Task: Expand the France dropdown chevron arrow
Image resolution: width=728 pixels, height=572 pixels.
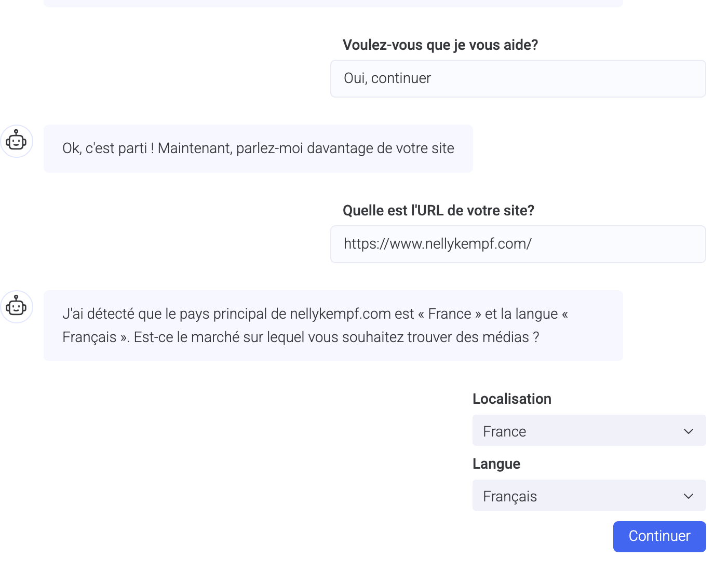Action: tap(689, 431)
